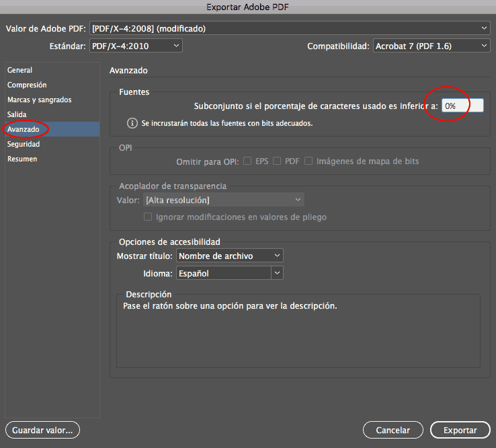
Task: Click the Exportar button
Action: 460,430
